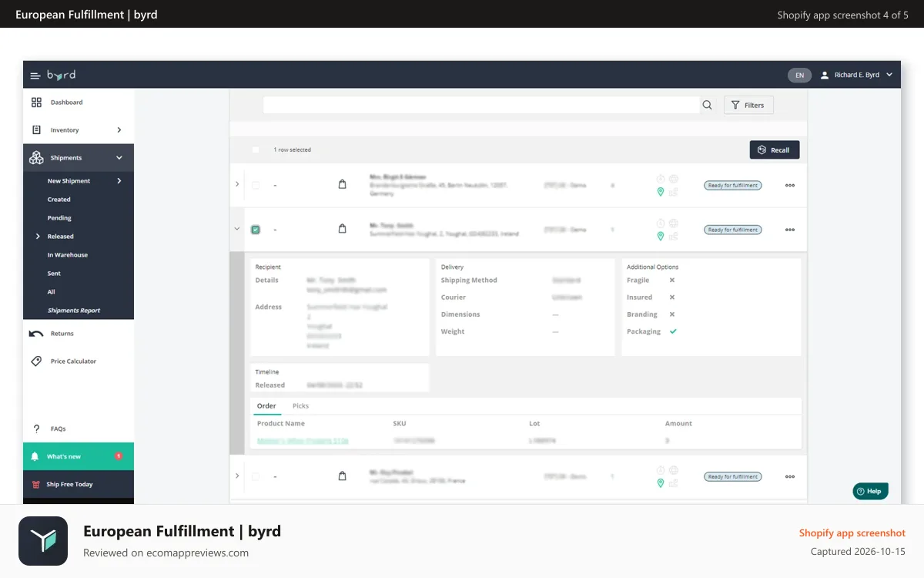Viewport: 924px width, 578px height.
Task: Click the Recall button
Action: [775, 150]
